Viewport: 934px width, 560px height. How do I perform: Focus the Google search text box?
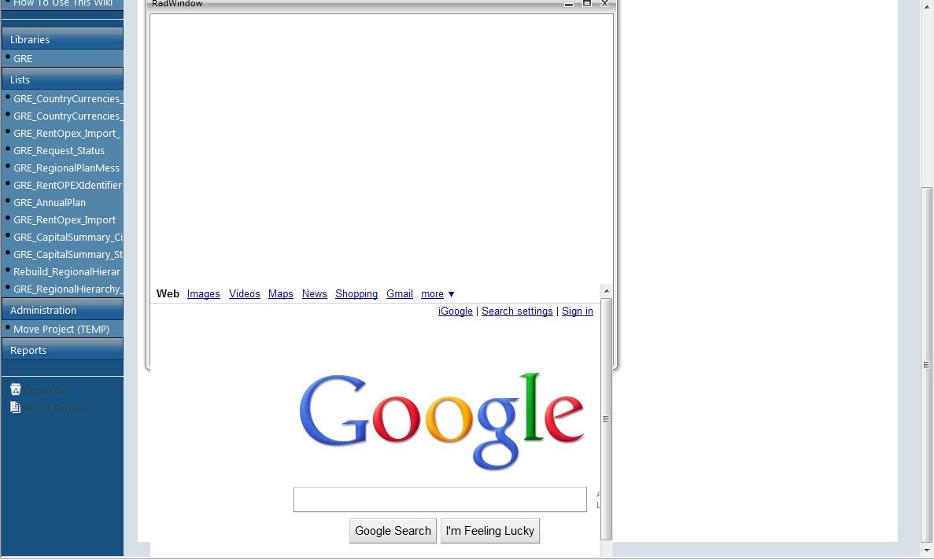[440, 499]
